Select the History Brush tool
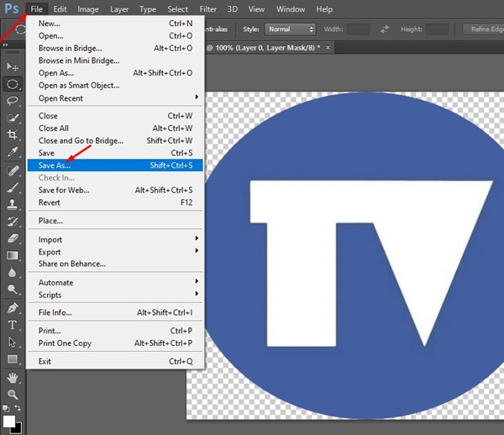 [13, 222]
